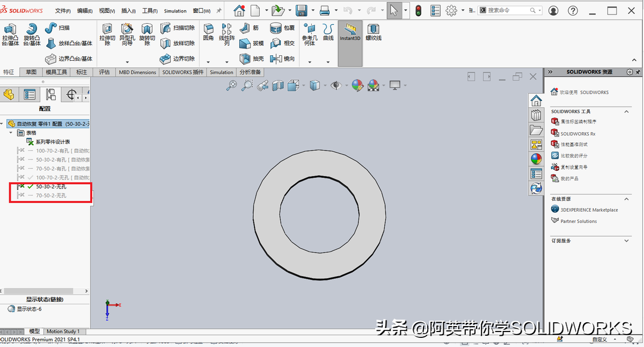Choose the 扫描 sweep boss tool
The width and height of the screenshot is (644, 347).
coord(57,28)
